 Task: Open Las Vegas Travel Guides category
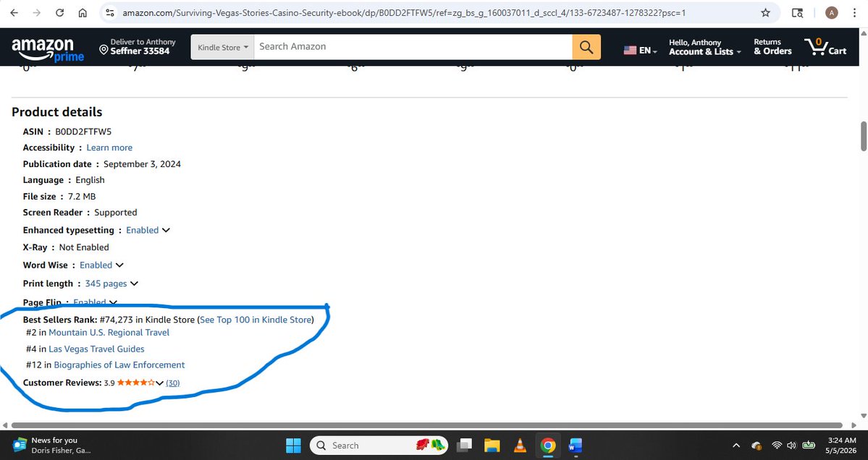coord(96,349)
